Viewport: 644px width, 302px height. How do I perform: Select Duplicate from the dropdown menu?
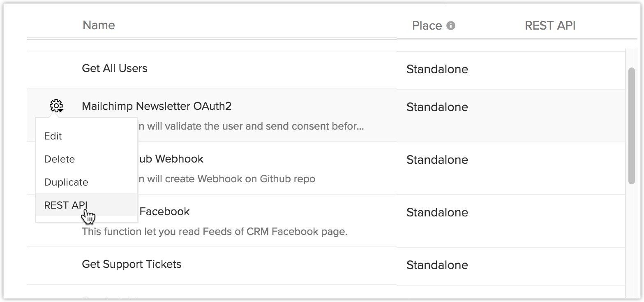click(x=66, y=182)
